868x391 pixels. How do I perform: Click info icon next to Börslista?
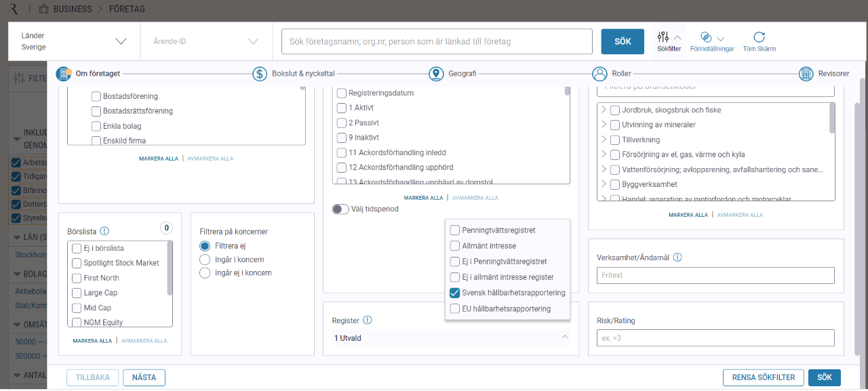[104, 230]
